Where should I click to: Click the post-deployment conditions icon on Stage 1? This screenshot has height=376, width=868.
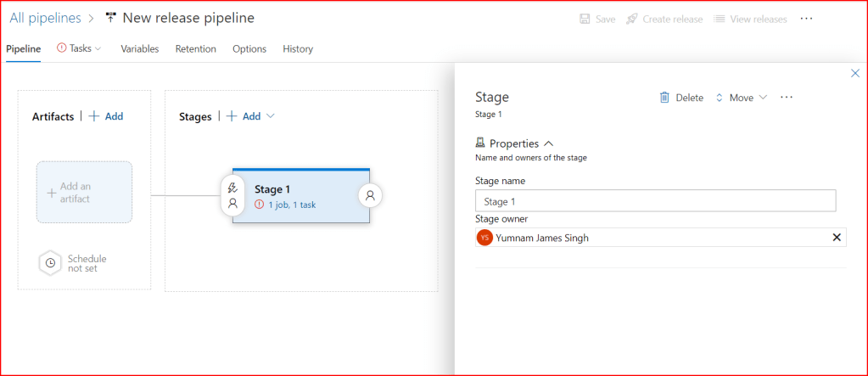coord(370,195)
